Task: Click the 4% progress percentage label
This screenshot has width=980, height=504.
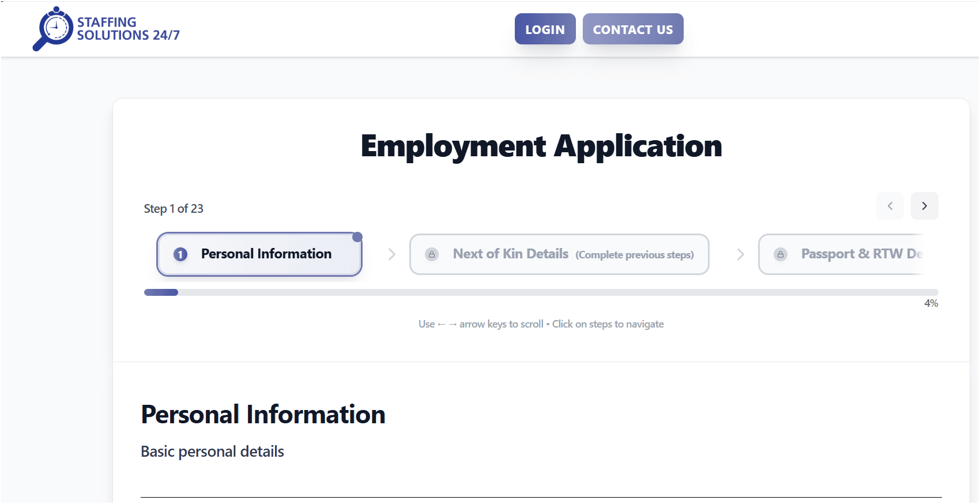Action: [x=931, y=303]
